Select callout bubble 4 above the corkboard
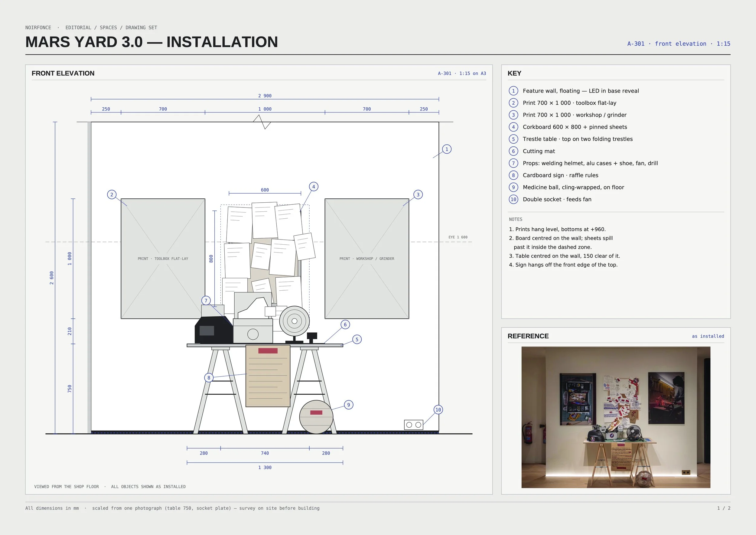The image size is (756, 535). coord(314,187)
